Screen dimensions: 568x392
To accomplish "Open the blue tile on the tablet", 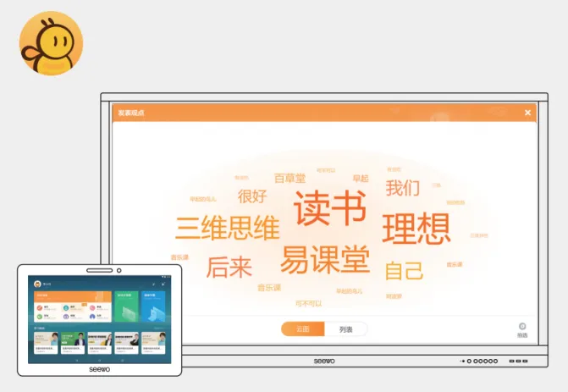I will point(153,306).
